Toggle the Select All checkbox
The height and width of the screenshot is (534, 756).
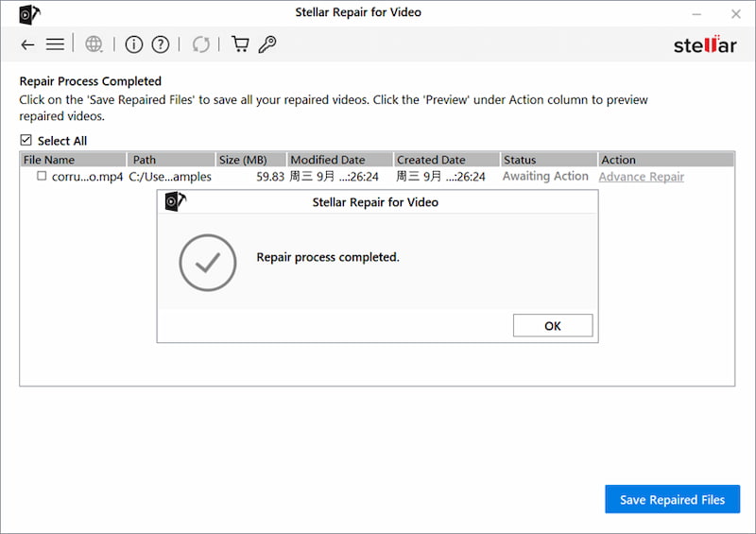point(26,141)
